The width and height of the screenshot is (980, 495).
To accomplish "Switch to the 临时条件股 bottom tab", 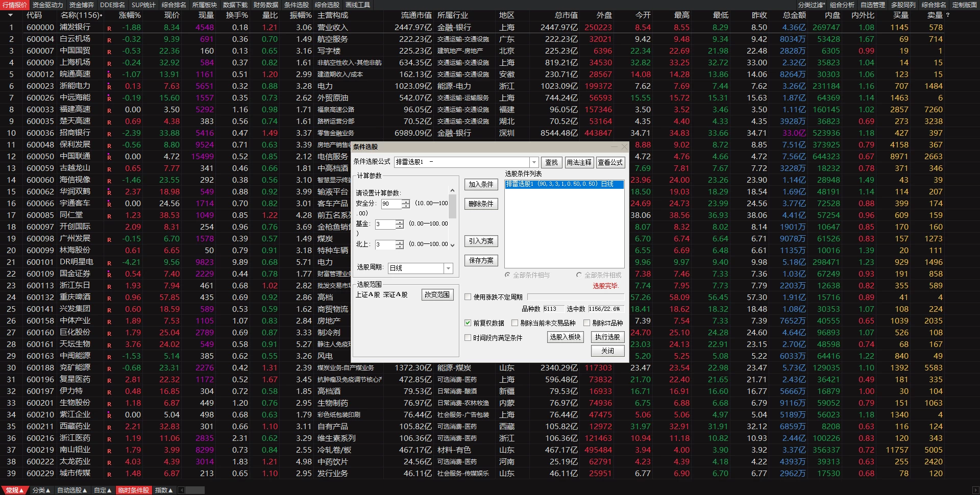I will click(x=134, y=490).
